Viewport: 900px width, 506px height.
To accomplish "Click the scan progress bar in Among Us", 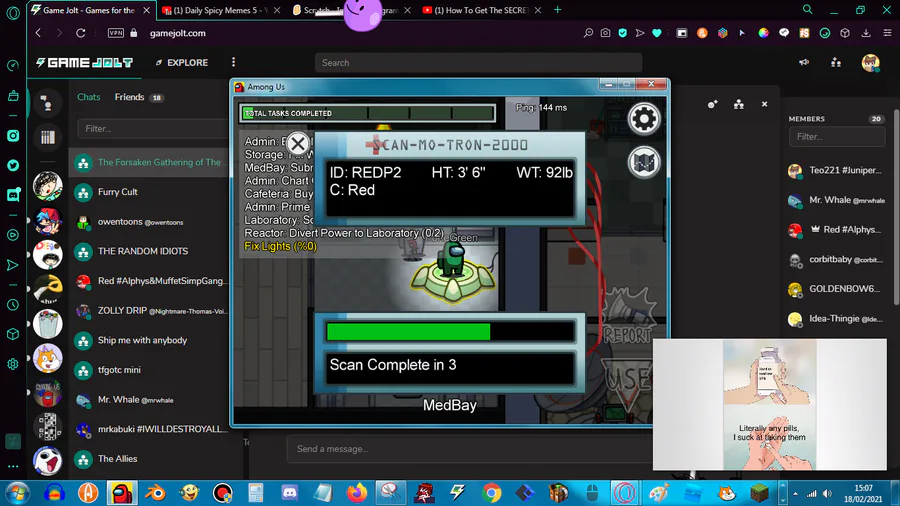I will pyautogui.click(x=449, y=332).
